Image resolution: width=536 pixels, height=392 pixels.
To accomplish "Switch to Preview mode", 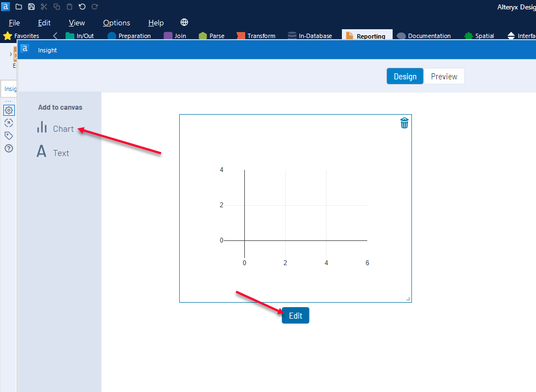I will point(444,76).
